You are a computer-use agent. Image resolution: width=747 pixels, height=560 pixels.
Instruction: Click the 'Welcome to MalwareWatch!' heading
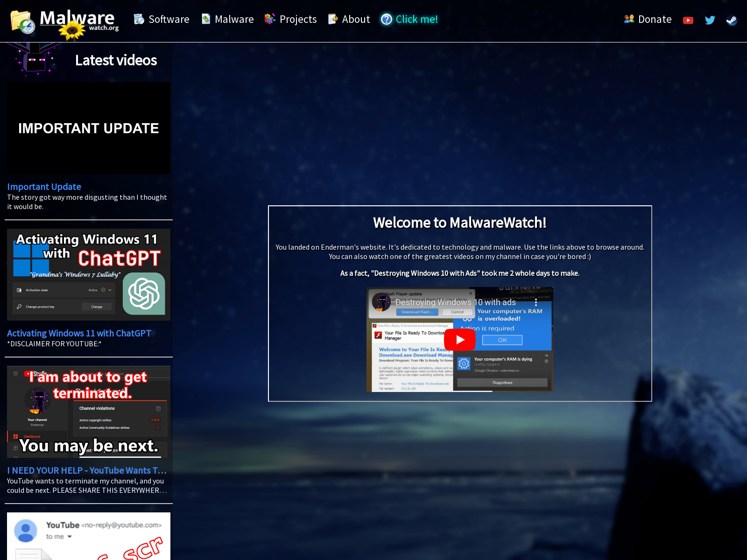(460, 223)
